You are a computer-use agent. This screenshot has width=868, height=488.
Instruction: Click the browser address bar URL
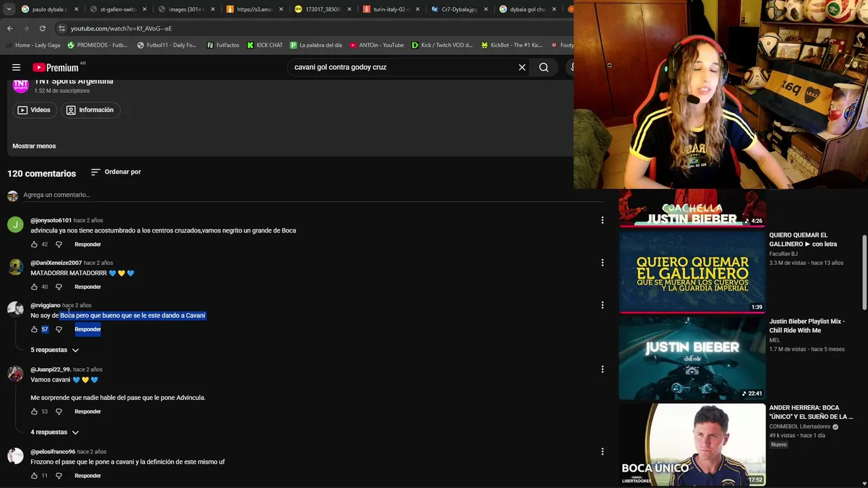click(121, 28)
